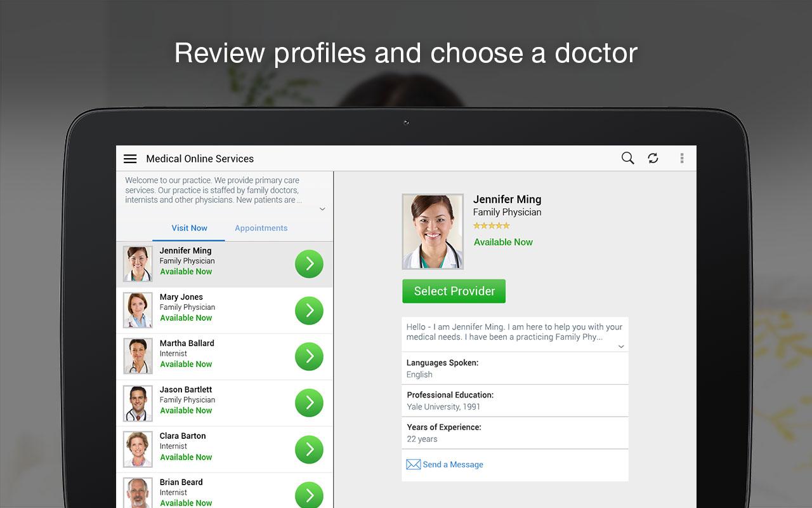The width and height of the screenshot is (812, 508).
Task: Select Clara Barton in provider list
Action: tap(225, 450)
